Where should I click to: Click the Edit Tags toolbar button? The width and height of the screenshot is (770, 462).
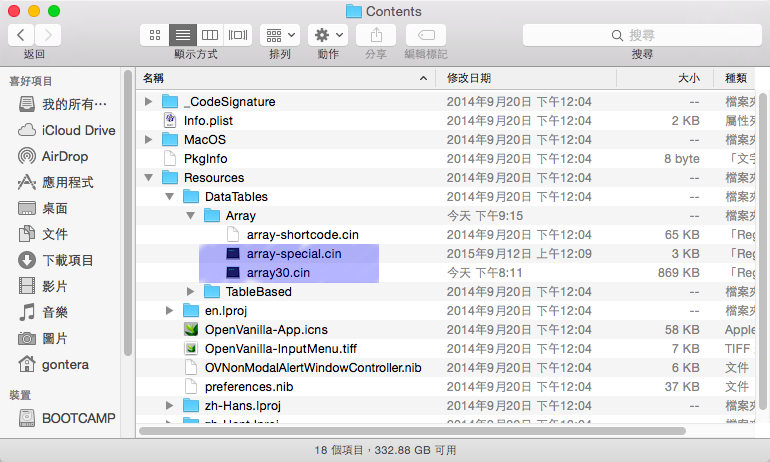click(426, 35)
